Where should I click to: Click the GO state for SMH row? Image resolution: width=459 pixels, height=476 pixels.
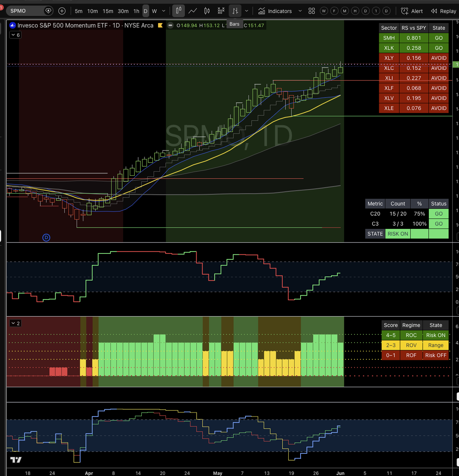pos(439,38)
